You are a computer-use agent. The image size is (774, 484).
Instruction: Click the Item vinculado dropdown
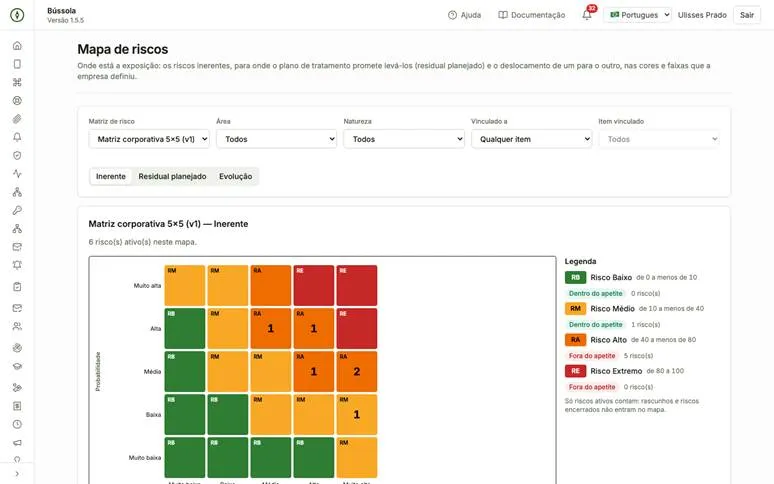[659, 139]
